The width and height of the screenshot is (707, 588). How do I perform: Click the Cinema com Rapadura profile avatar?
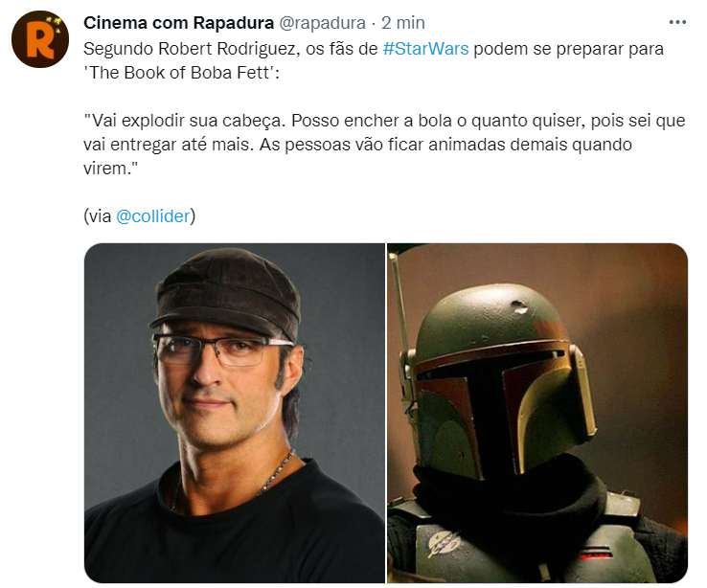point(40,39)
